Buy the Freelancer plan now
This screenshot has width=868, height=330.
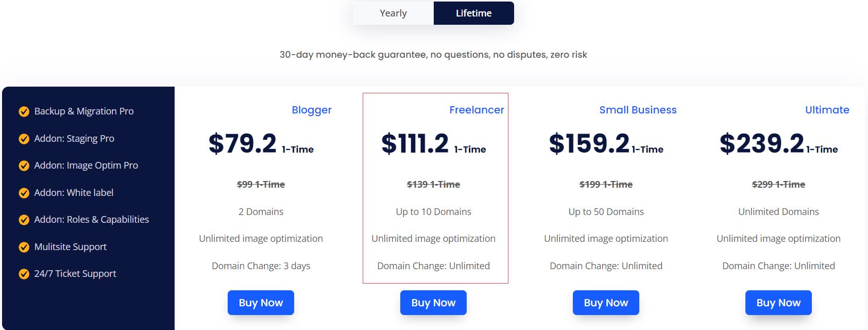(x=433, y=303)
